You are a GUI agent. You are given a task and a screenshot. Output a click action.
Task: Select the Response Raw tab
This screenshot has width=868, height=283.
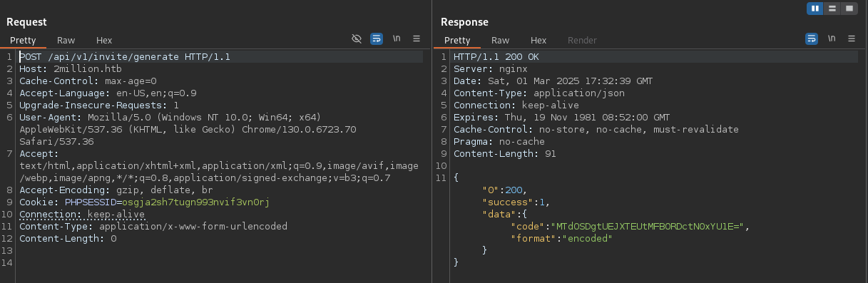(x=501, y=41)
